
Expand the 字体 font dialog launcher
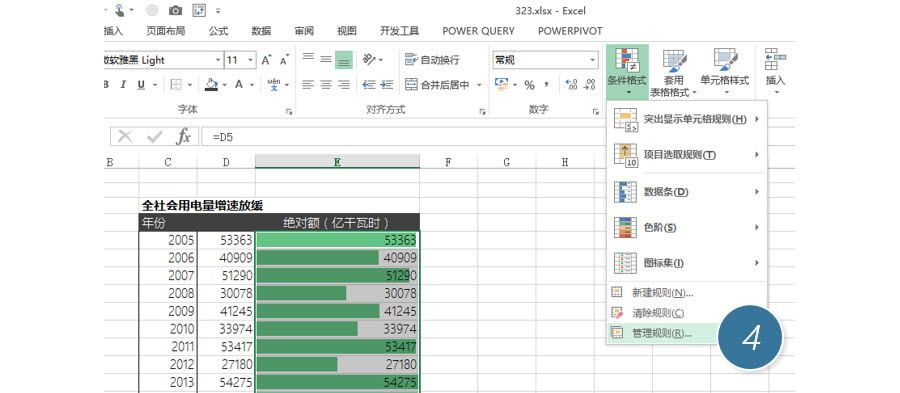pyautogui.click(x=289, y=112)
